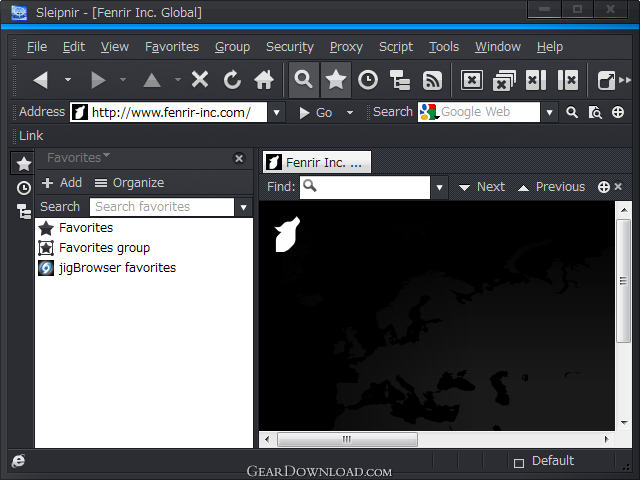The width and height of the screenshot is (640, 480).
Task: Click the Search favorites input field
Action: coord(162,207)
